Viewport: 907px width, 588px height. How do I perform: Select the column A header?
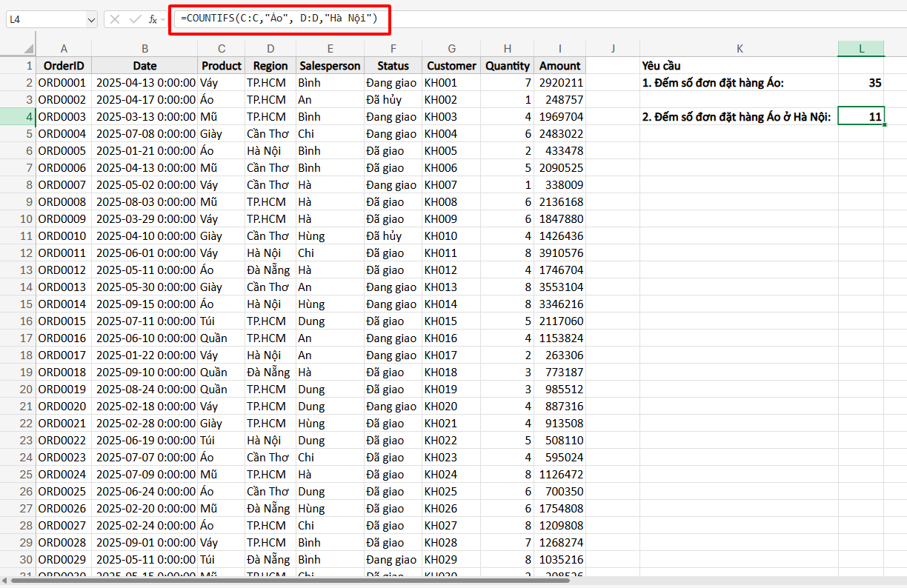click(x=64, y=48)
